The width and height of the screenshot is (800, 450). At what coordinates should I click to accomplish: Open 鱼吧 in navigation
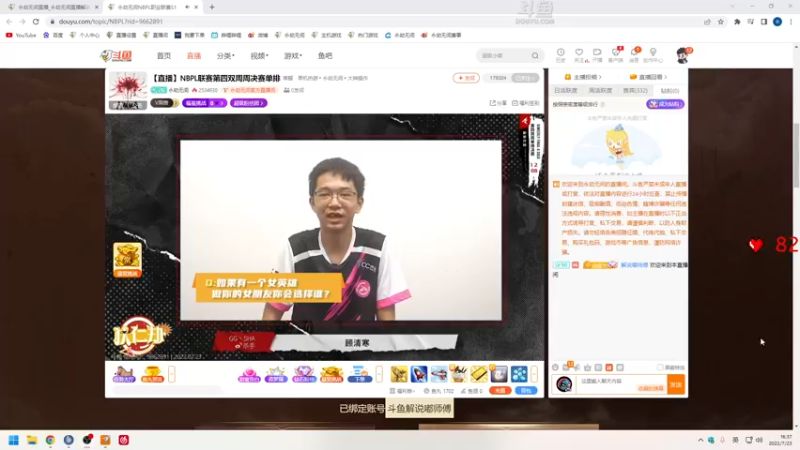tap(325, 56)
